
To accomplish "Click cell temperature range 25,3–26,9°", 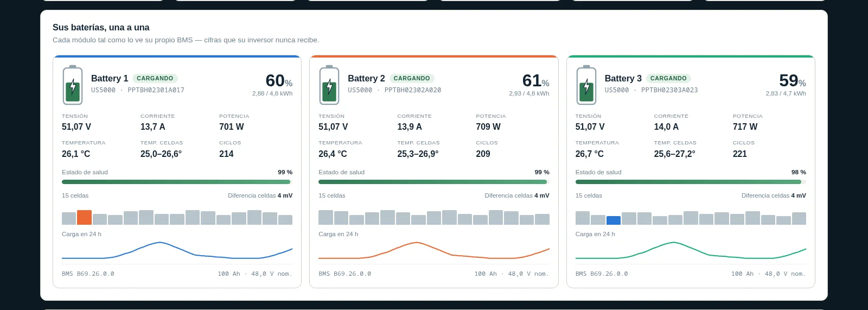I will point(418,154).
